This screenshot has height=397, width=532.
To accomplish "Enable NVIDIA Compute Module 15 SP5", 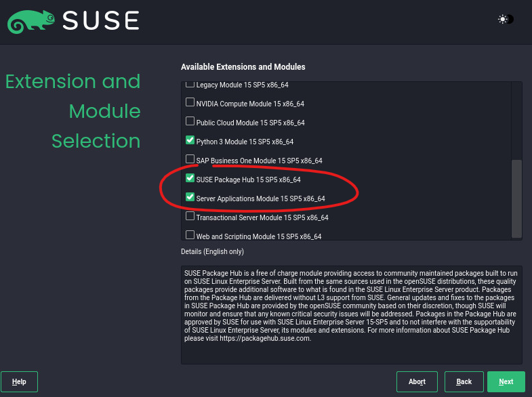I will (190, 103).
